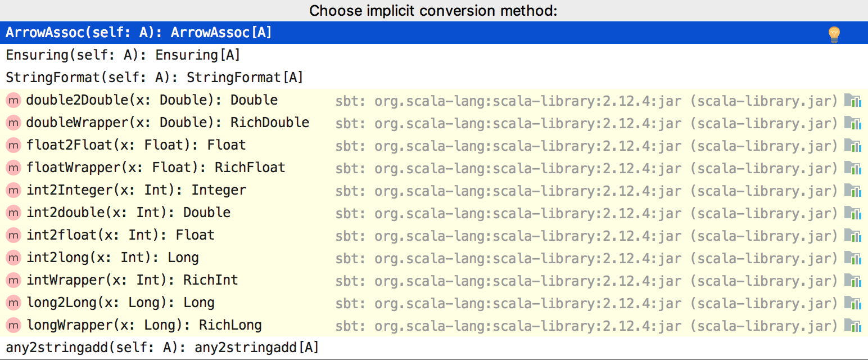
Task: Click the jar library icon on the float2Float row
Action: click(x=854, y=145)
